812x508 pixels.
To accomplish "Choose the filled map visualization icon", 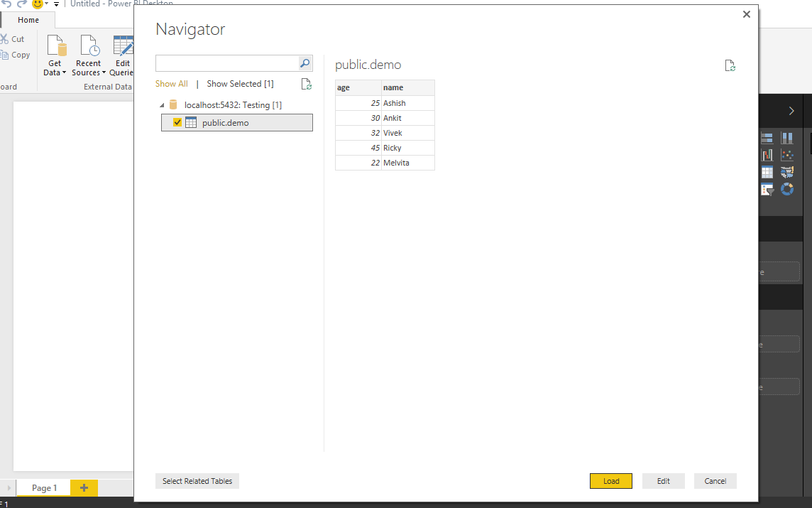I will click(787, 172).
